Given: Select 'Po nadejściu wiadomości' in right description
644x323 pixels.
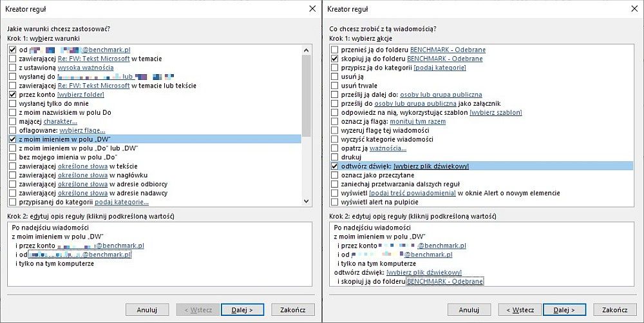Looking at the screenshot, I should click(x=372, y=228).
